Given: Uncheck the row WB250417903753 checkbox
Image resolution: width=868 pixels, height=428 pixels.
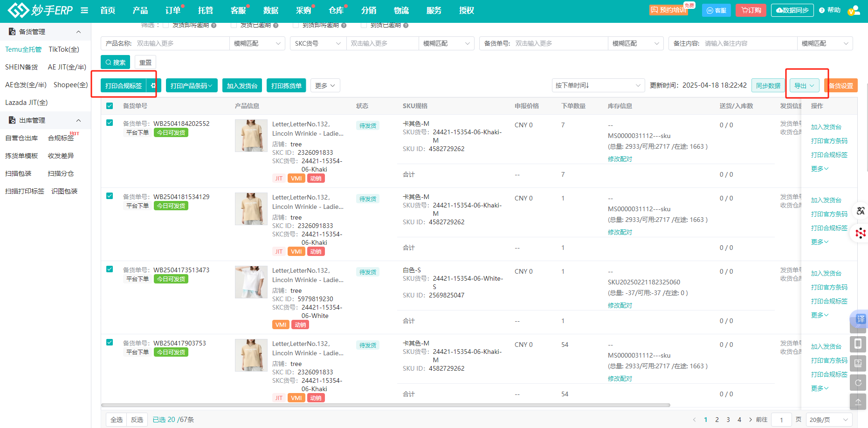Looking at the screenshot, I should (x=110, y=342).
